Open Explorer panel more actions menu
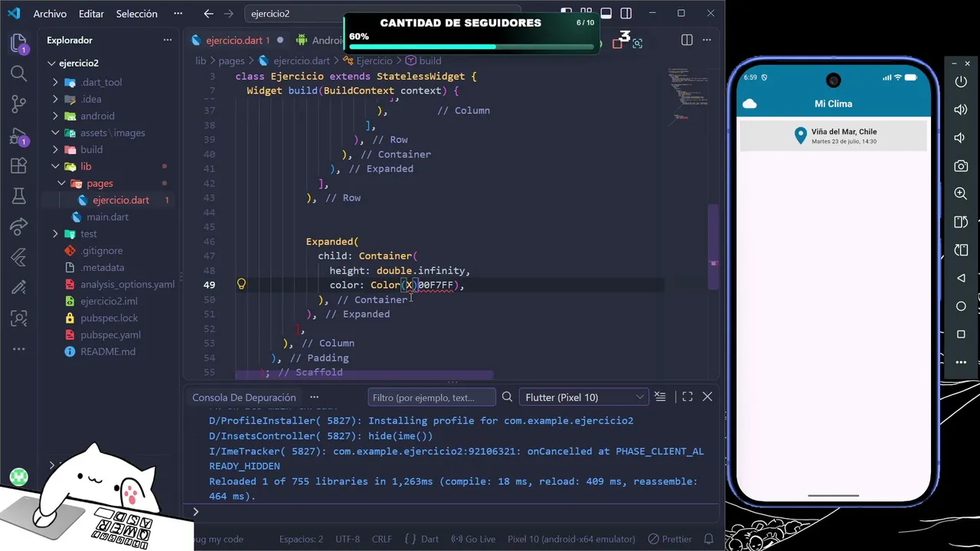This screenshot has height=551, width=980. 167,40
